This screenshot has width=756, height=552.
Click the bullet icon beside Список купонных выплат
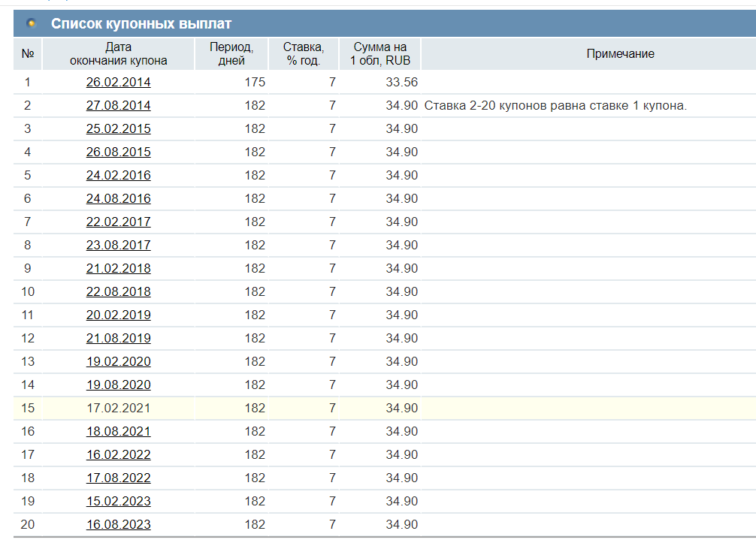pyautogui.click(x=32, y=23)
